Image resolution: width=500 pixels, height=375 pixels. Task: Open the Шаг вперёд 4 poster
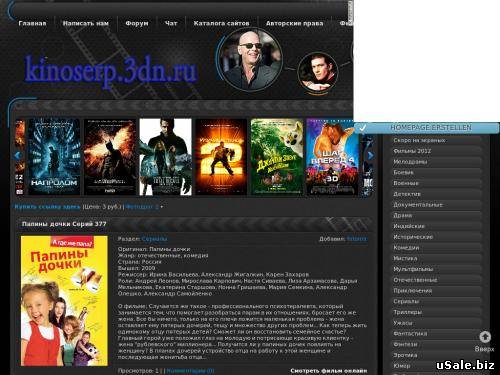point(332,157)
